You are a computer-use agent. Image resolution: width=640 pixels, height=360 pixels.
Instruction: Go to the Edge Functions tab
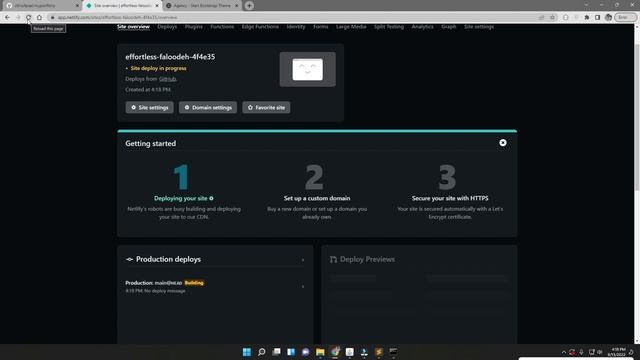click(x=260, y=27)
